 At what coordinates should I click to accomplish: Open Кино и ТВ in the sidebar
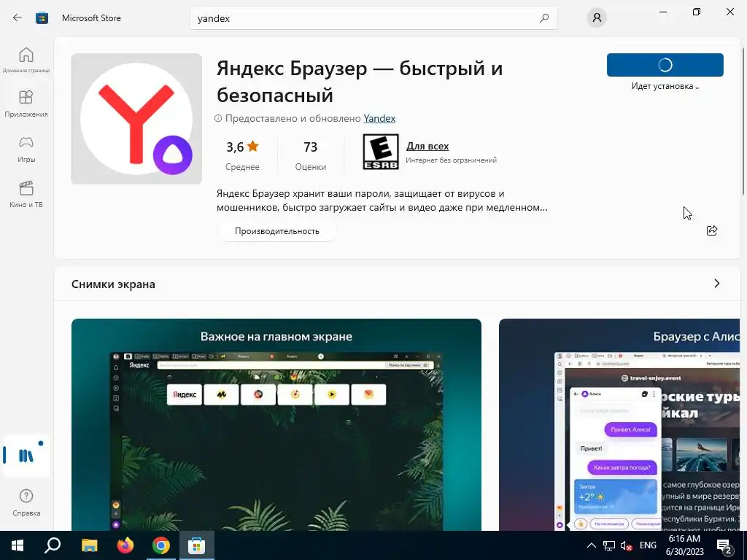click(26, 194)
